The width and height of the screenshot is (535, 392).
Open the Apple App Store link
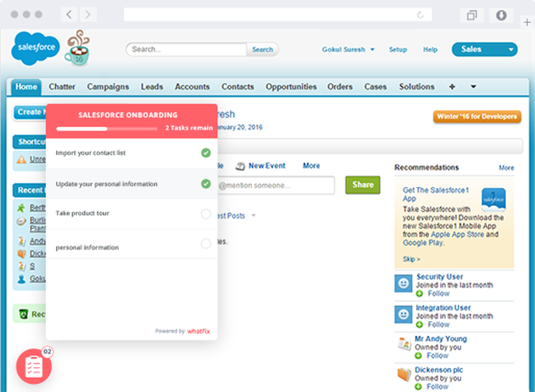pyautogui.click(x=457, y=234)
